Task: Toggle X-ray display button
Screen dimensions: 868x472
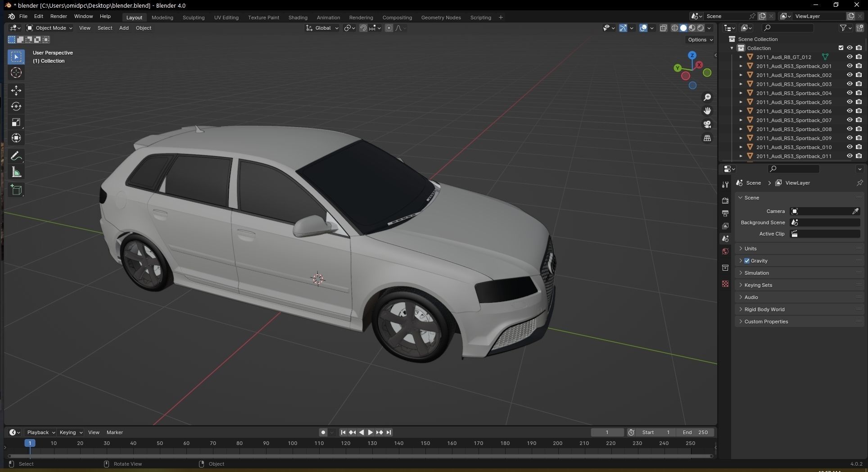Action: 663,28
